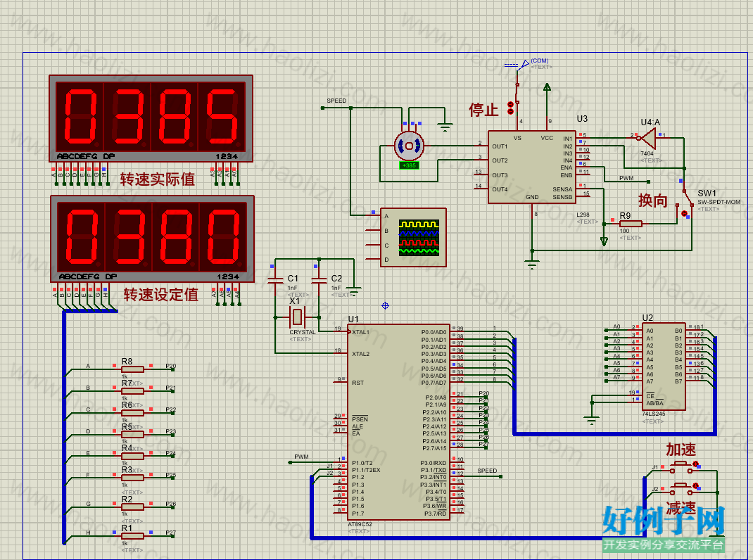This screenshot has height=560, width=753.
Task: Select resistor R3 on line F
Action: pos(132,478)
